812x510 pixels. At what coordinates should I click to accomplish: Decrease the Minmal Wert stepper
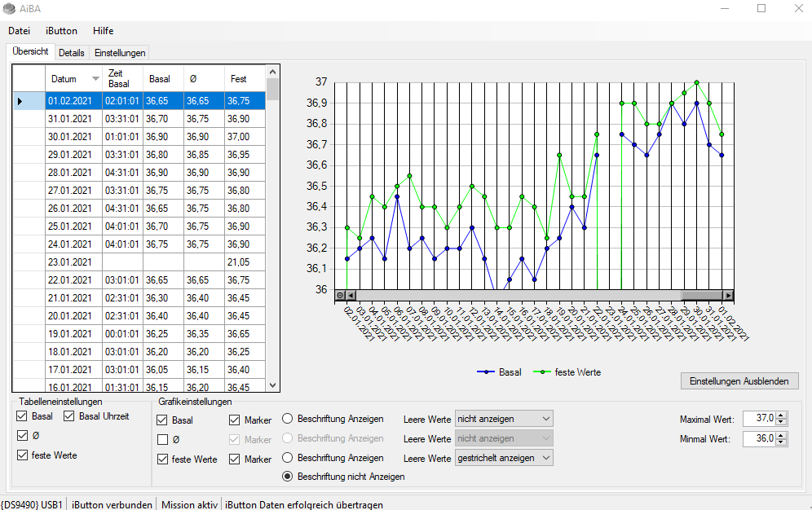pyautogui.click(x=782, y=442)
